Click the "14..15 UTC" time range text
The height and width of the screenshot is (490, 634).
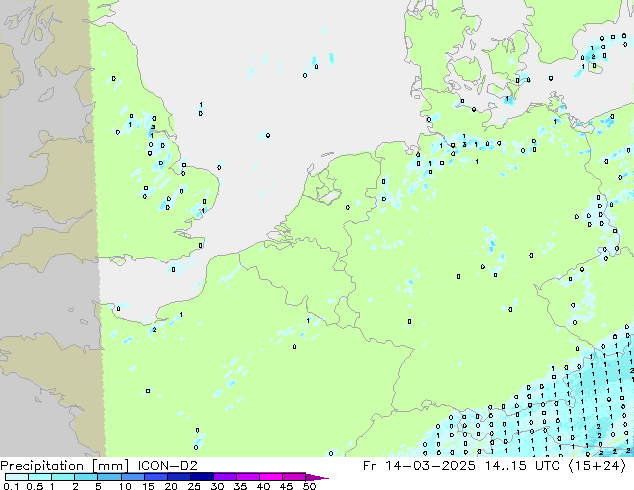tap(523, 466)
